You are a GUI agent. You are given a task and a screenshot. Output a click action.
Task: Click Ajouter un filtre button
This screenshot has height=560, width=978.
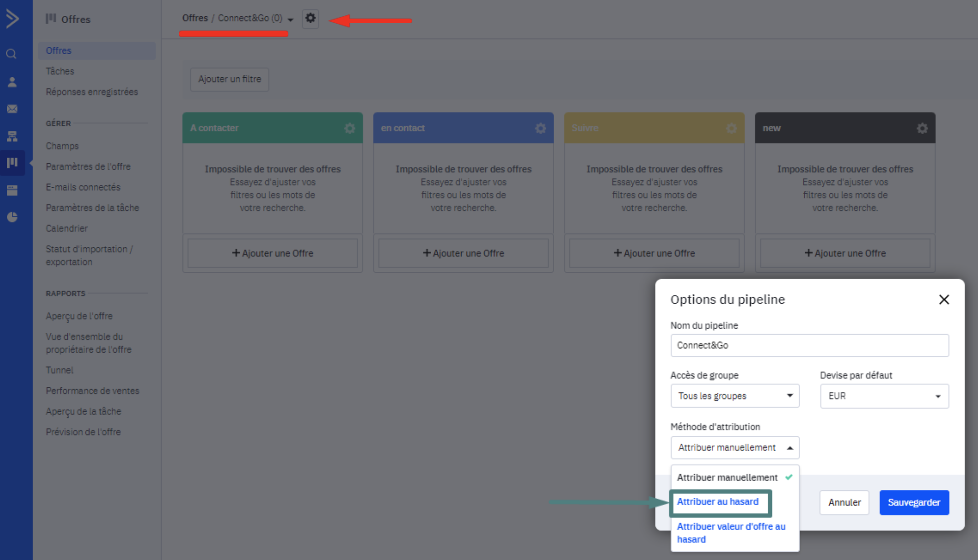tap(229, 79)
